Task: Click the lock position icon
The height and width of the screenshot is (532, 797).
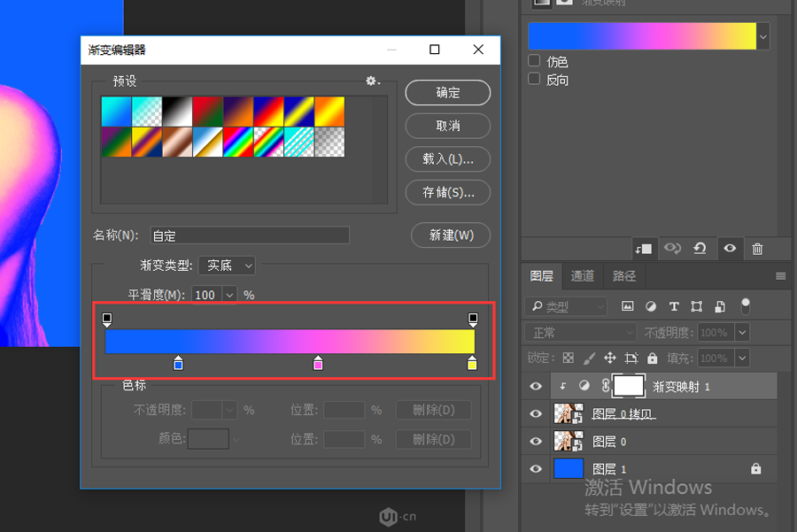Action: [609, 358]
